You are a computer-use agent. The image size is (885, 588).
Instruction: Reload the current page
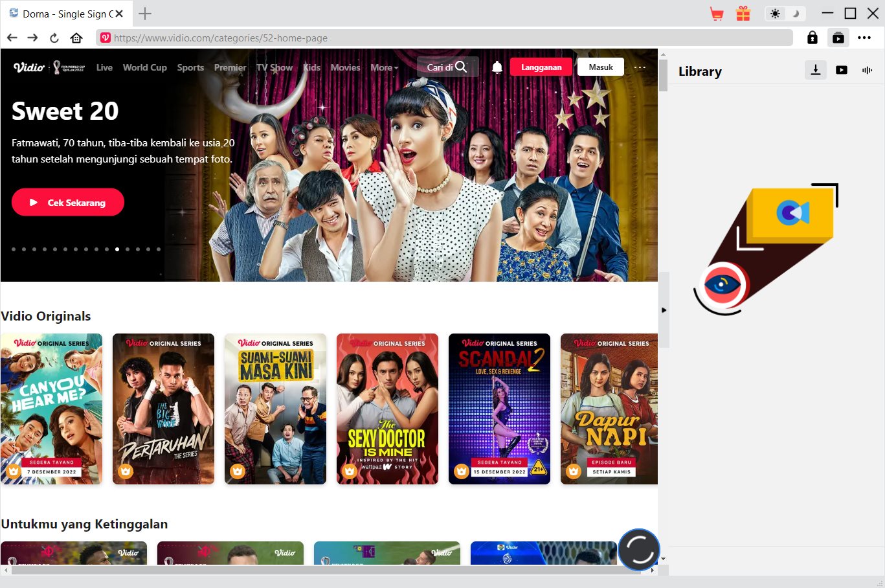point(54,38)
